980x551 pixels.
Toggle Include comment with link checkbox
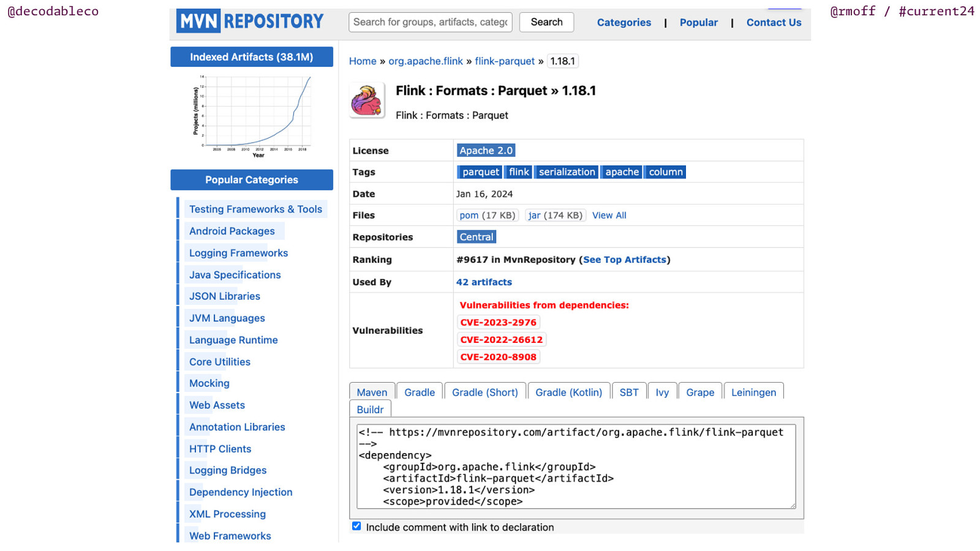click(356, 526)
